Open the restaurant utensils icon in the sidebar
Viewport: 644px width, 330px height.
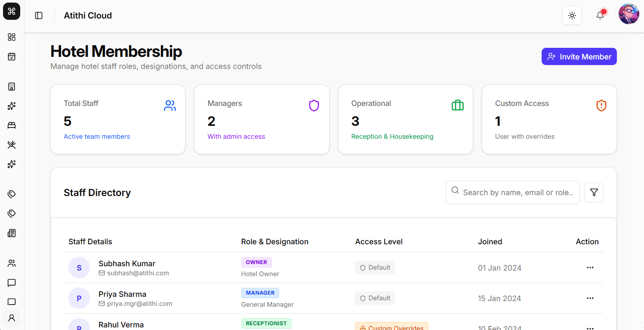coord(12,145)
